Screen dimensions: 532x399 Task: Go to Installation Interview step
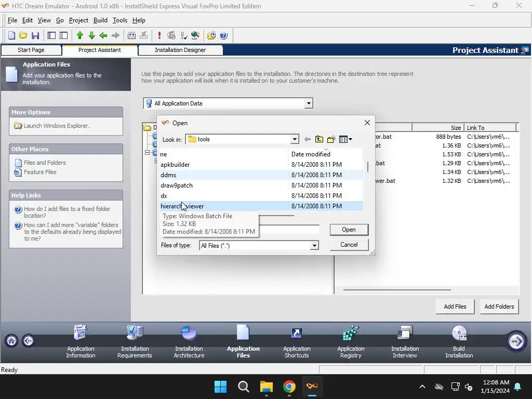pyautogui.click(x=405, y=341)
